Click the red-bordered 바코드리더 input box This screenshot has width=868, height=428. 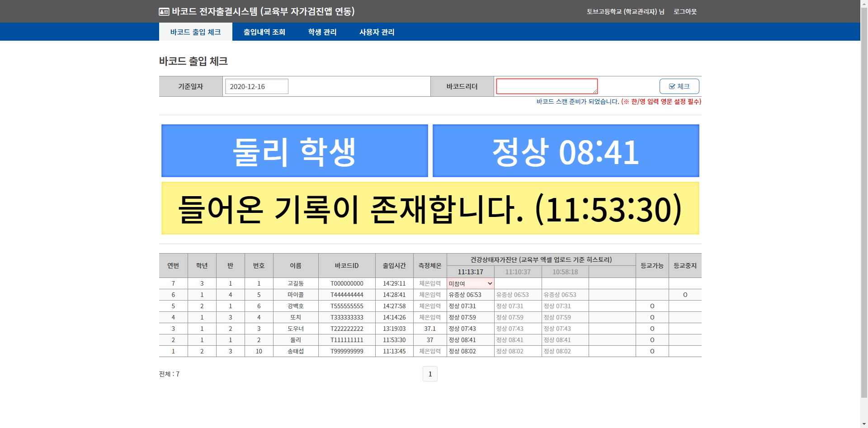click(547, 86)
